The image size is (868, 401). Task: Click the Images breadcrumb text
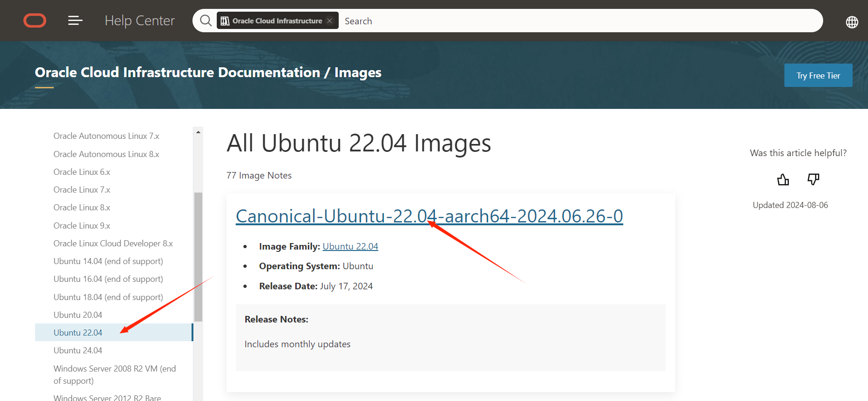358,72
